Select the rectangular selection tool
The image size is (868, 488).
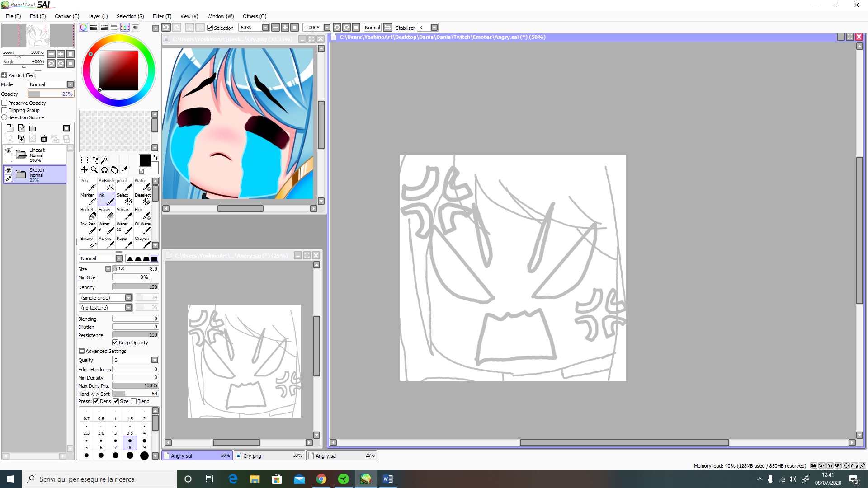point(85,160)
